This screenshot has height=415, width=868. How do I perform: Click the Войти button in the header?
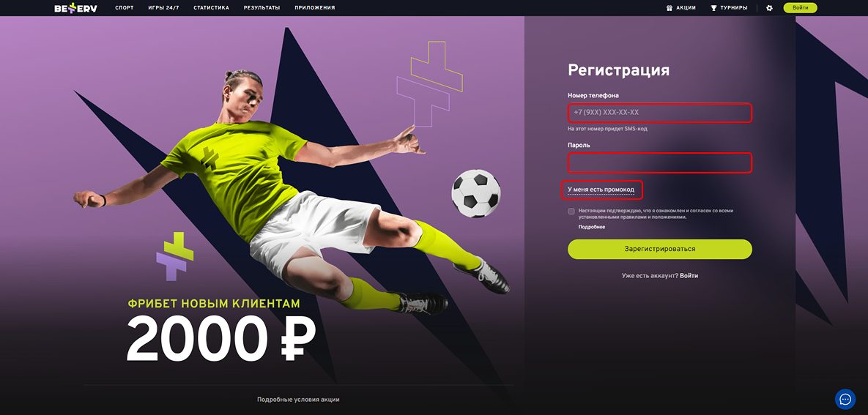800,8
